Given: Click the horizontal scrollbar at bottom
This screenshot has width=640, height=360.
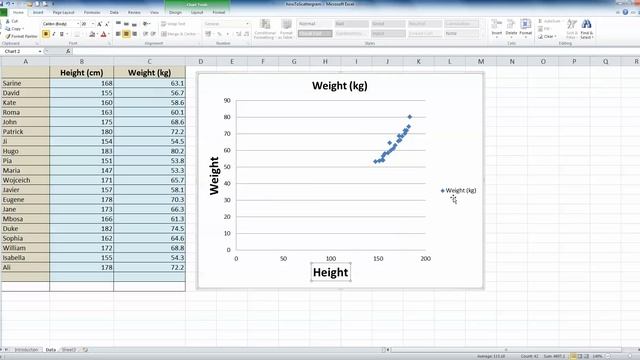Looking at the screenshot, I should [506, 350].
